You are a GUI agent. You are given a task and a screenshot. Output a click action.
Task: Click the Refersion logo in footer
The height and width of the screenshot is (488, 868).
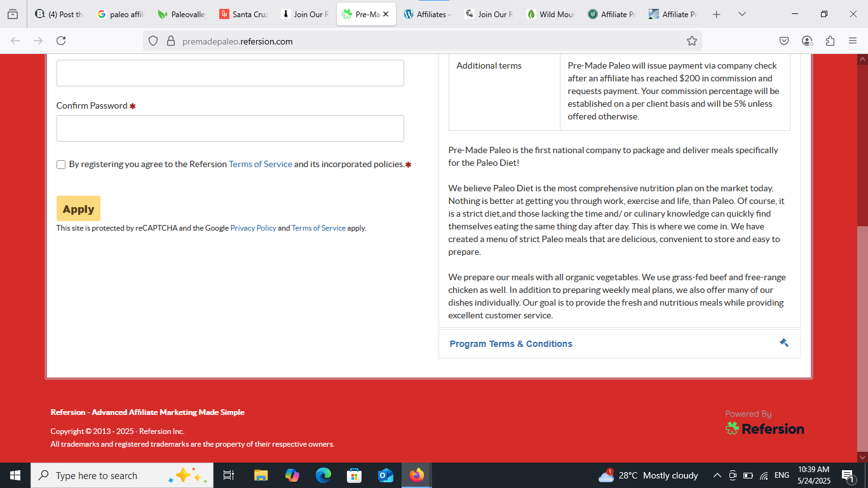(x=765, y=429)
